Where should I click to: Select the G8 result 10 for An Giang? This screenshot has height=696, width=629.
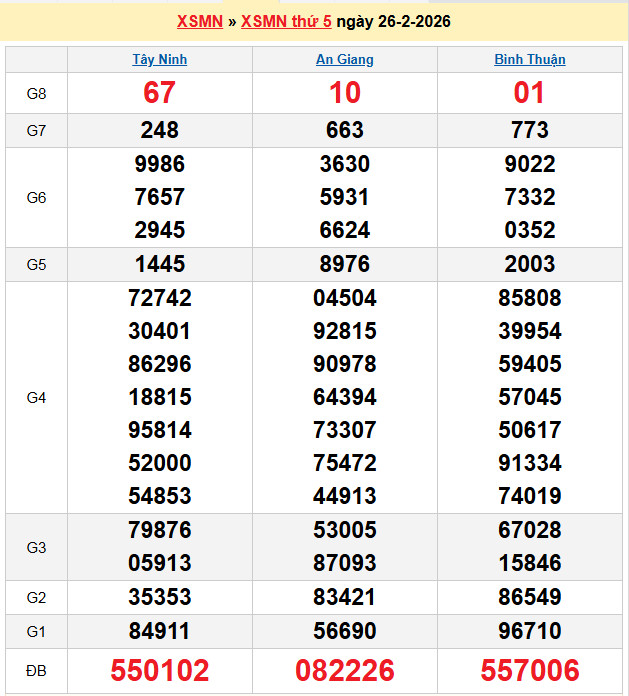pos(345,93)
